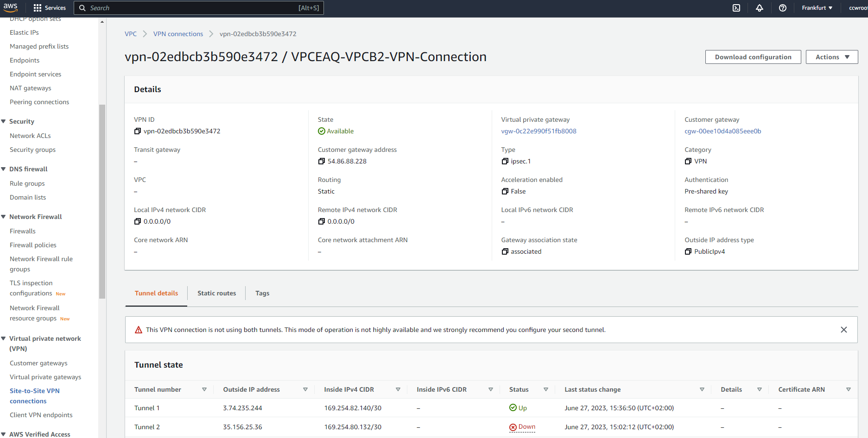Copy gateway association state value
The width and height of the screenshot is (868, 438).
[505, 252]
